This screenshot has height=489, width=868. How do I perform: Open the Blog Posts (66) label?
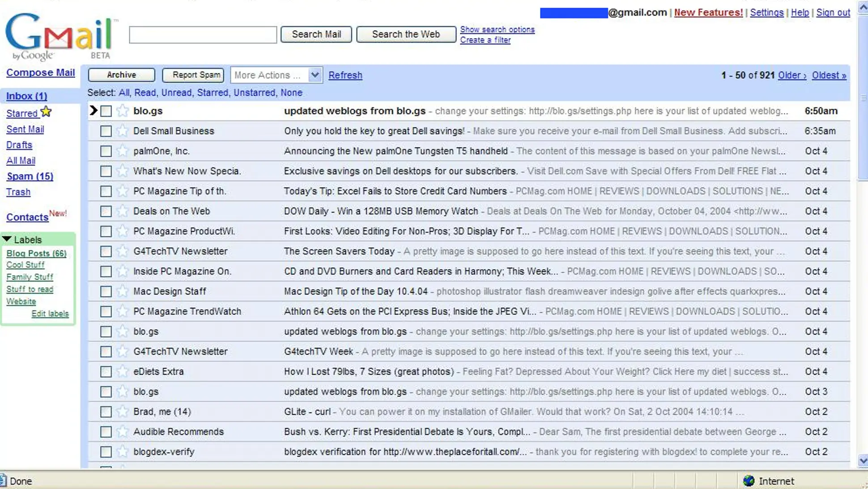click(36, 253)
